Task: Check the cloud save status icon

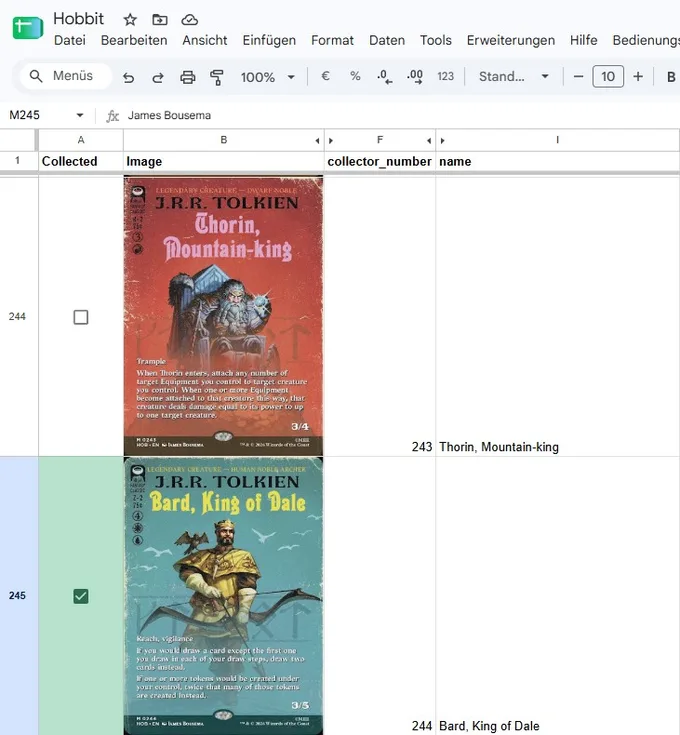Action: click(x=189, y=20)
